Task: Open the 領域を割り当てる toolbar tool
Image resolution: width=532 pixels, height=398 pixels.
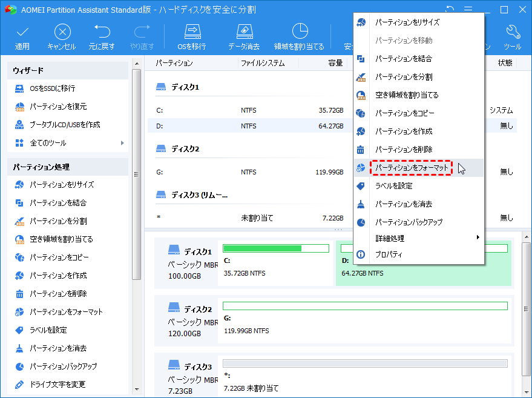Action: [x=299, y=38]
